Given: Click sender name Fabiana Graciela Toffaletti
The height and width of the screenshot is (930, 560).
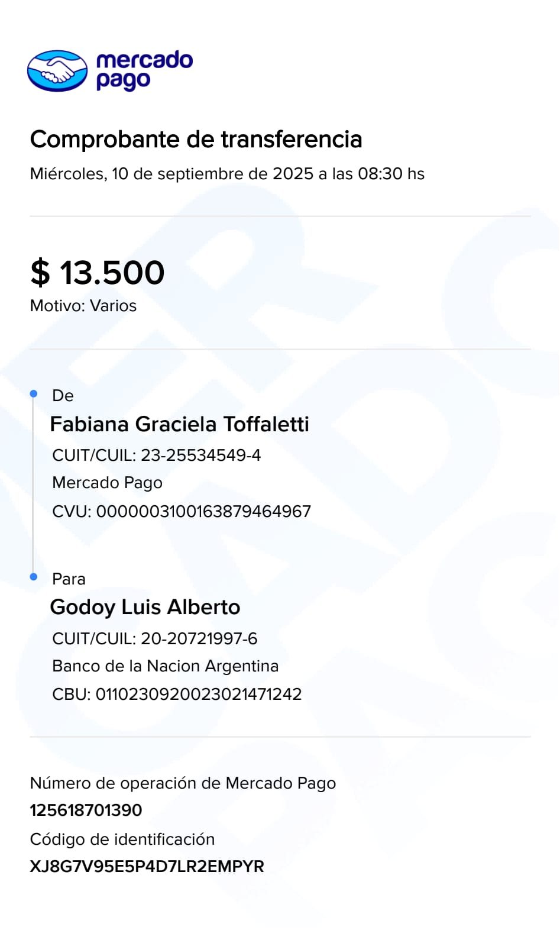Looking at the screenshot, I should (x=179, y=424).
